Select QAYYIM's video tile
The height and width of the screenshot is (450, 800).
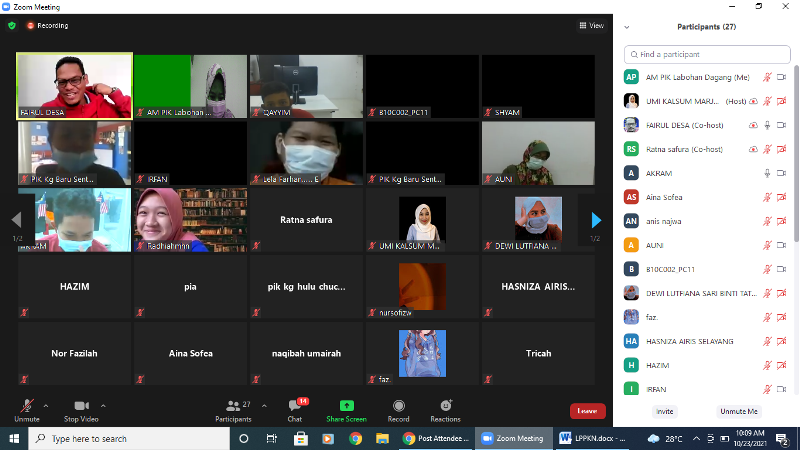click(x=306, y=86)
